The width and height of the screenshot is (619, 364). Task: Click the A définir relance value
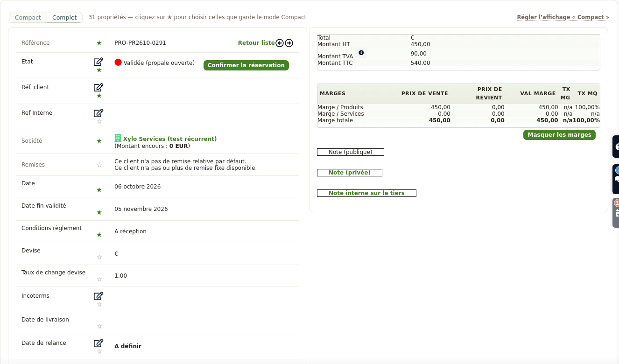128,346
